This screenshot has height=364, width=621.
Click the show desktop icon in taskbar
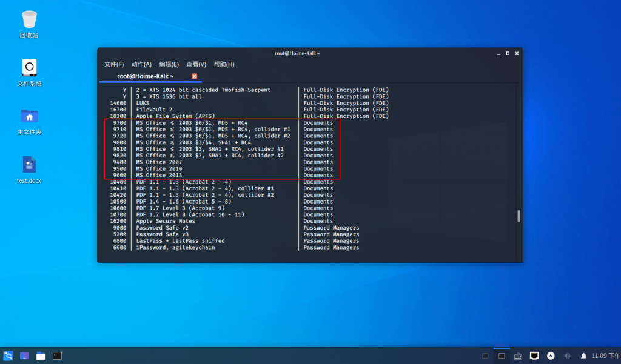24,356
